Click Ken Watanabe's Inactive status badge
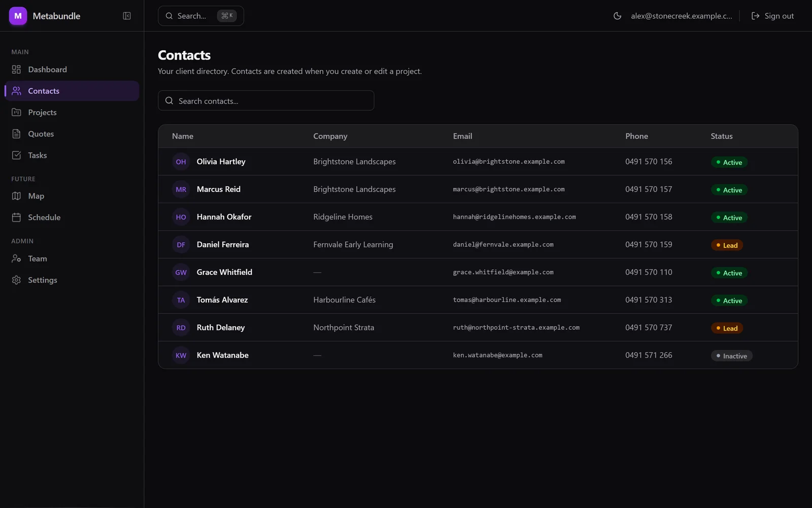 tap(731, 356)
